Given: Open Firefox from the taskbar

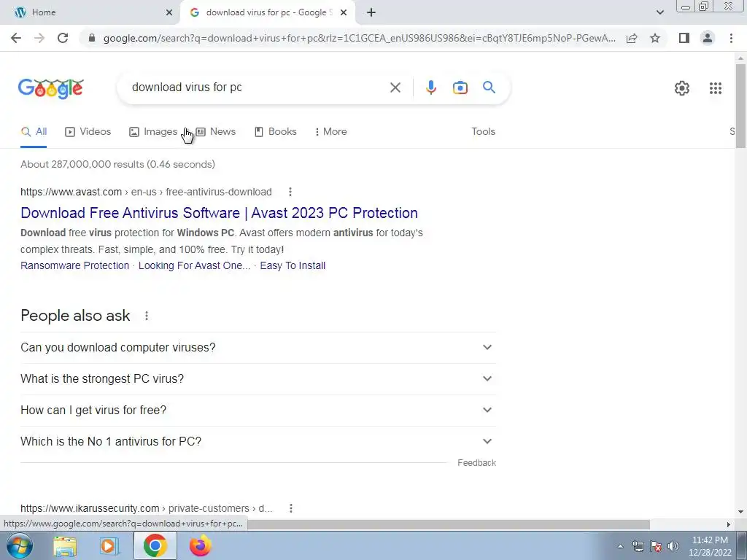Looking at the screenshot, I should coord(200,545).
